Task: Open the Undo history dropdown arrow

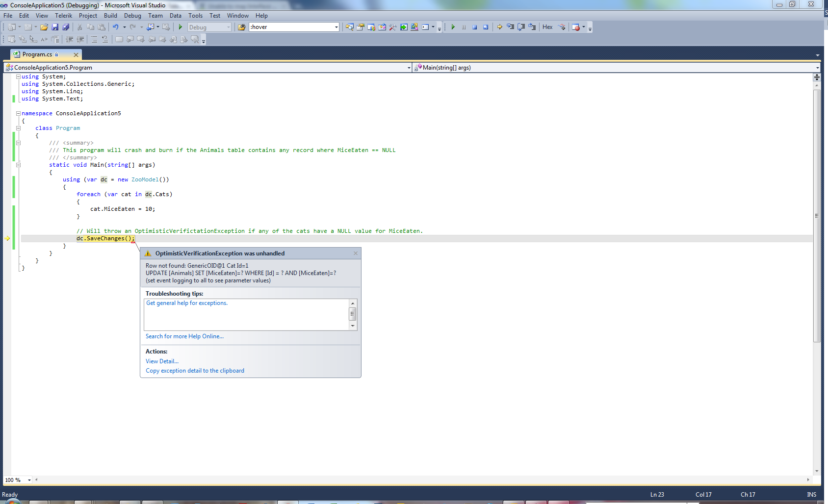Action: (125, 27)
